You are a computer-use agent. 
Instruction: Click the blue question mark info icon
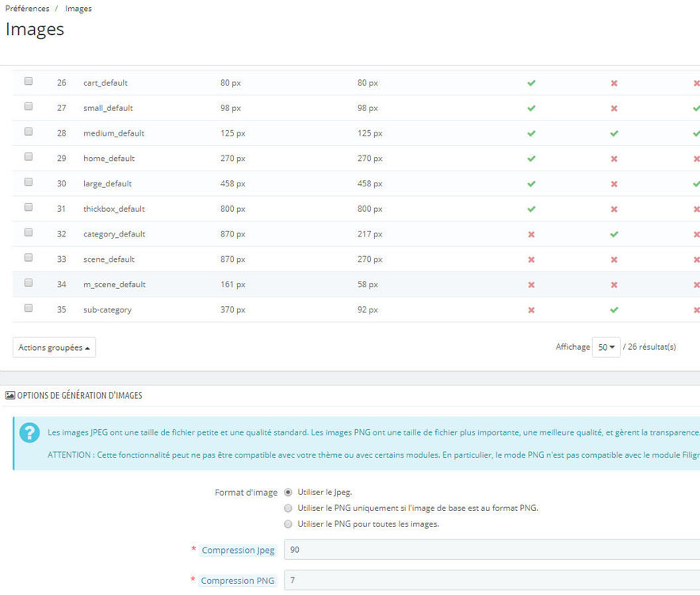coord(30,432)
